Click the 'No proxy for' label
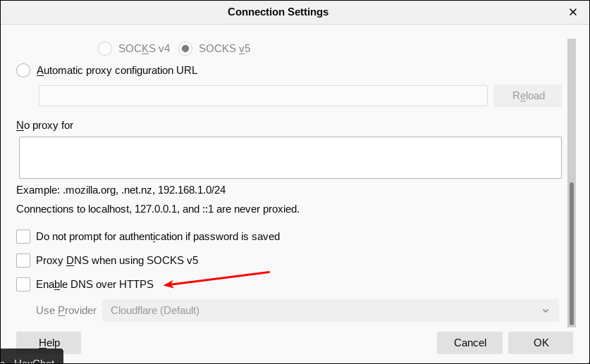590x364 pixels. coord(45,125)
